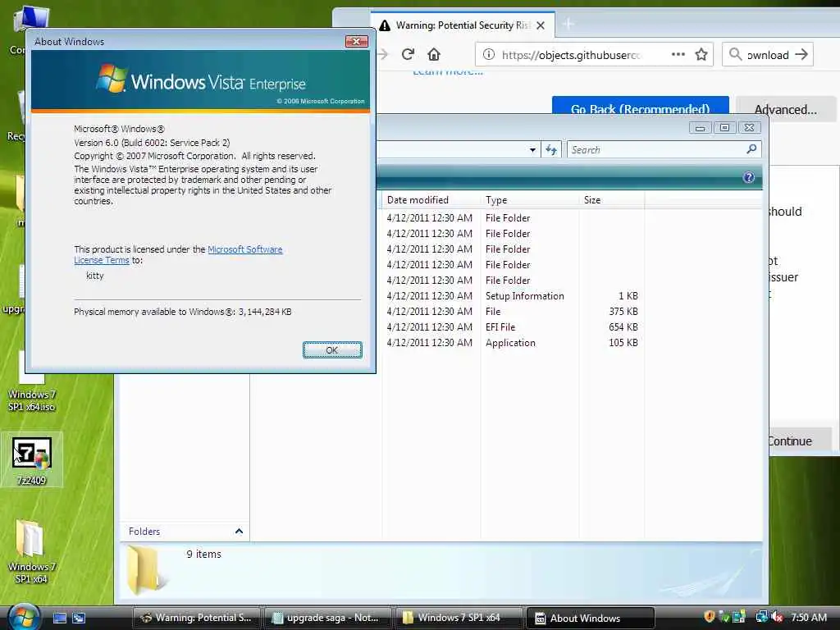The image size is (840, 630).
Task: Refresh the Explorer address bar
Action: pyautogui.click(x=551, y=149)
